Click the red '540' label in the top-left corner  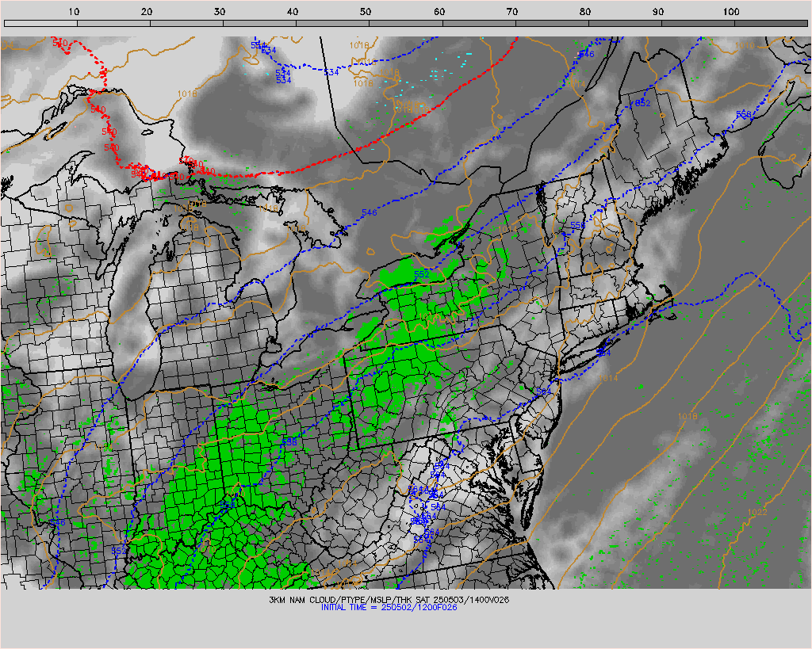point(60,43)
